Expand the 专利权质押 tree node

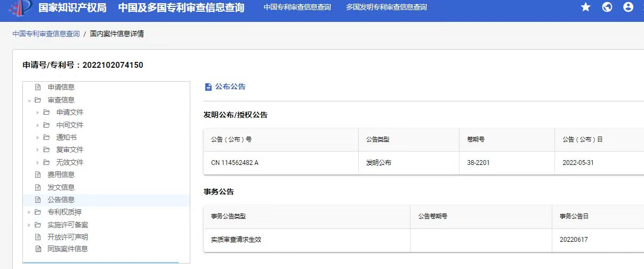[x=29, y=212]
